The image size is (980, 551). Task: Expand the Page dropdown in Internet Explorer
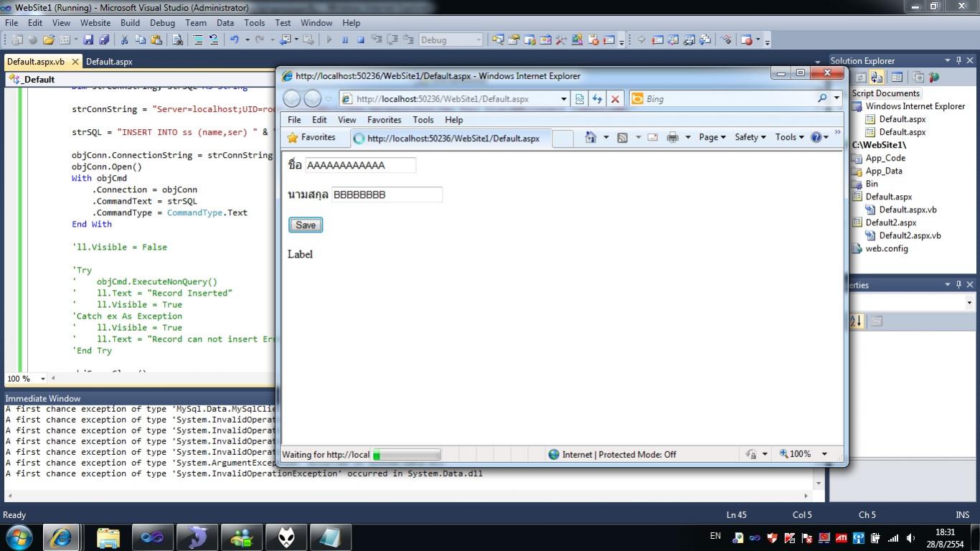[712, 137]
